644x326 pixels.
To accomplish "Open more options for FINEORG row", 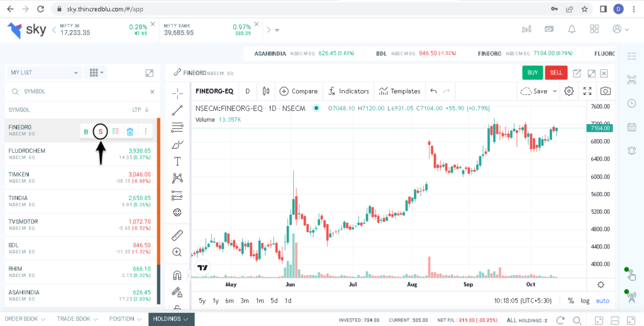I will point(146,132).
